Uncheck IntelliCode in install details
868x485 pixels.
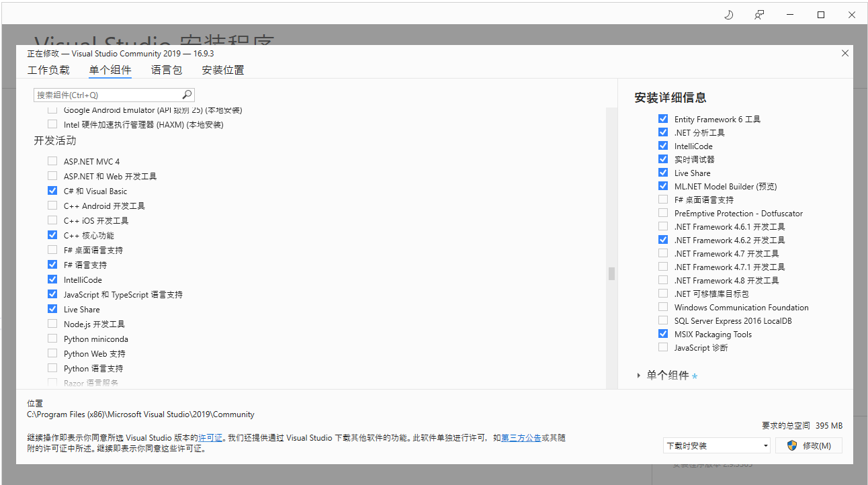(663, 146)
